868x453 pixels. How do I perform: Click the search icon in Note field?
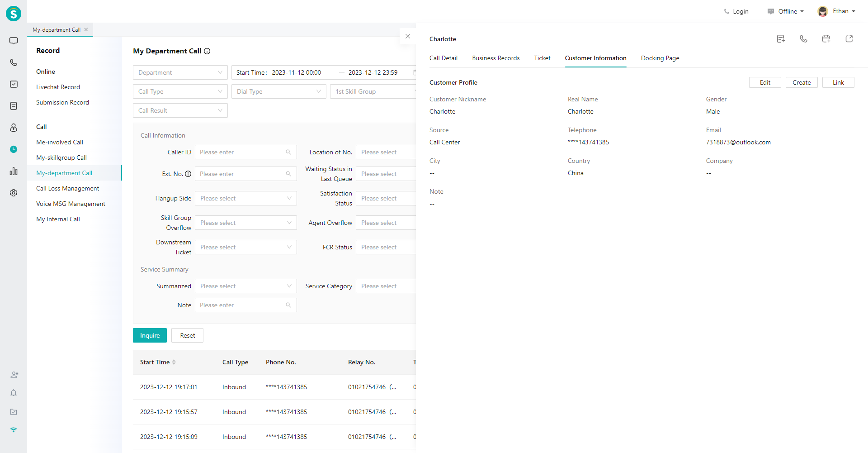point(288,305)
